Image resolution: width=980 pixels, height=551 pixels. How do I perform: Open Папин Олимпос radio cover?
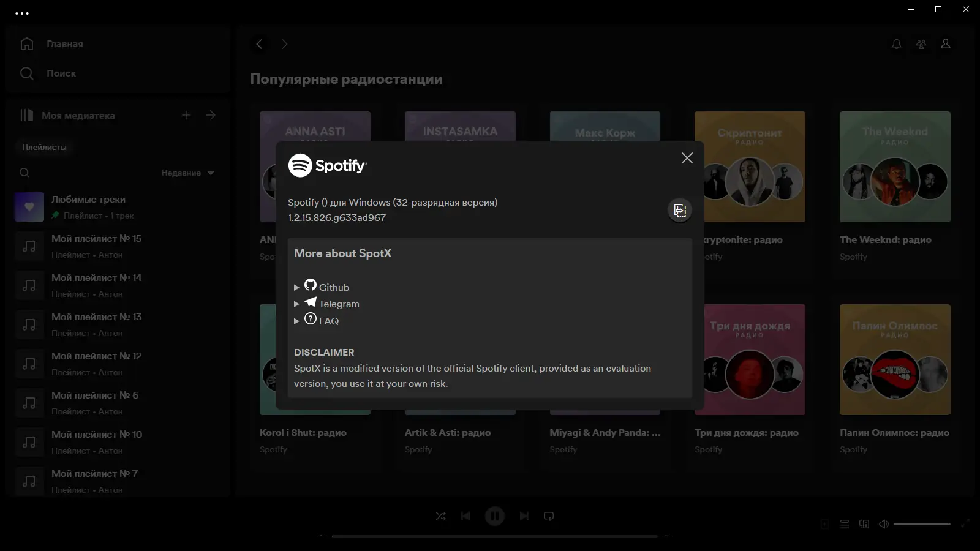895,359
